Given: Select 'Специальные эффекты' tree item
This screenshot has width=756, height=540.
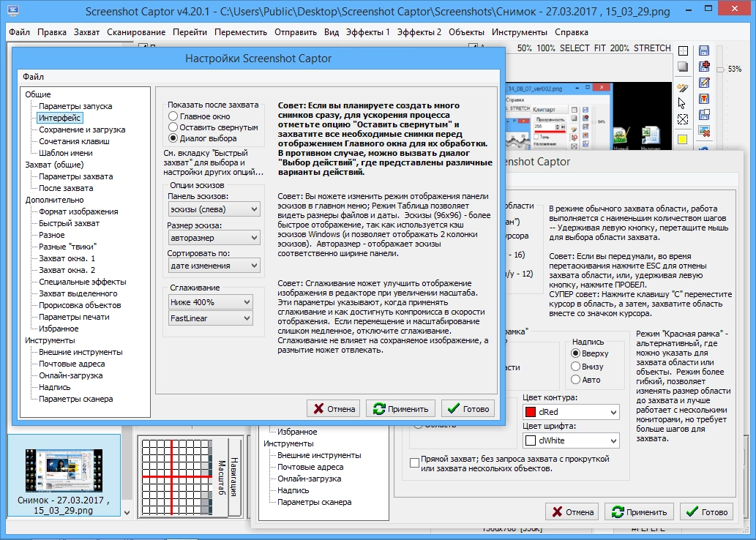Looking at the screenshot, I should (83, 282).
